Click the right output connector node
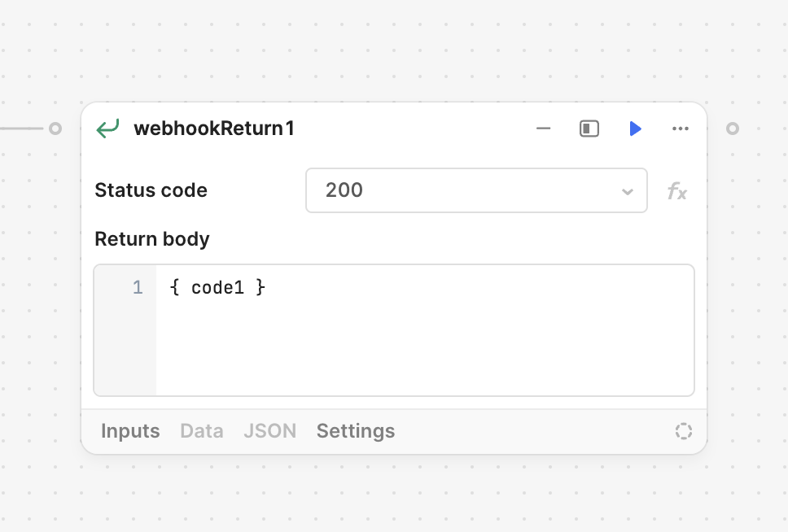Viewport: 788px width, 532px height. coord(733,129)
